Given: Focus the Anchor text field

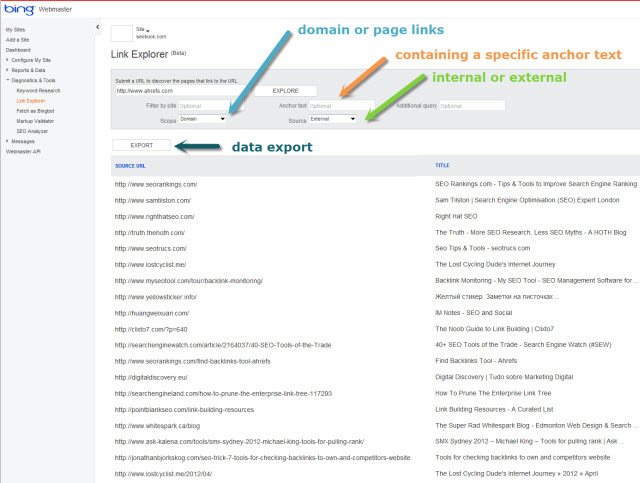Looking at the screenshot, I should [341, 106].
